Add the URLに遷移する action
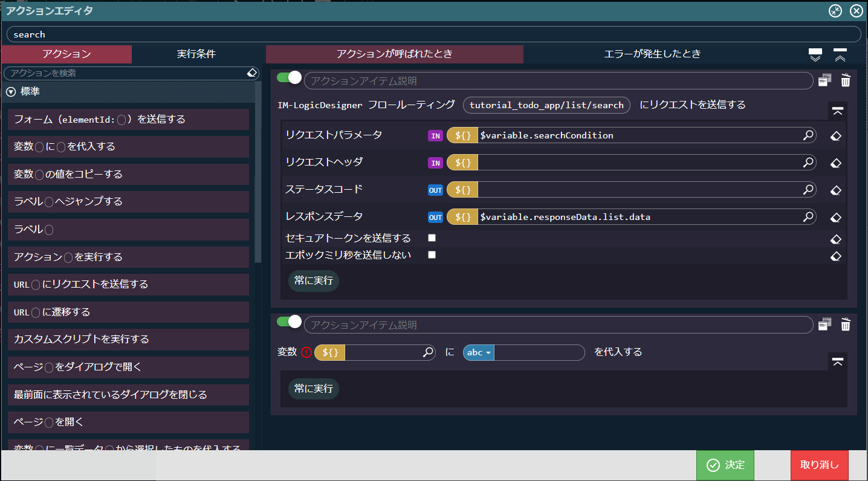 click(129, 312)
